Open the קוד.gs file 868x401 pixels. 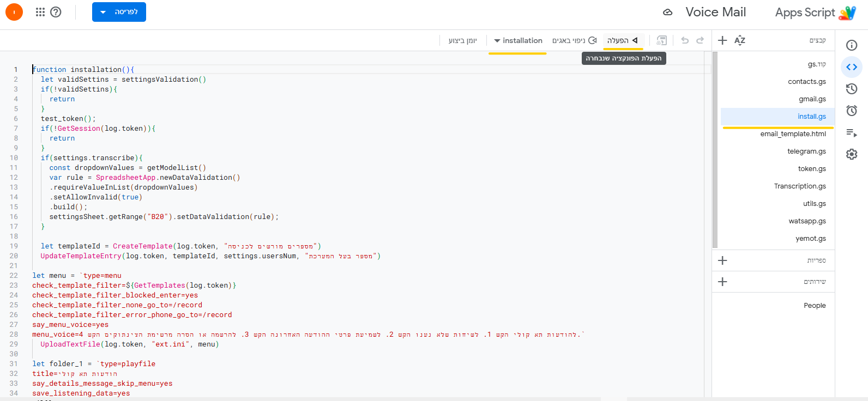(817, 64)
